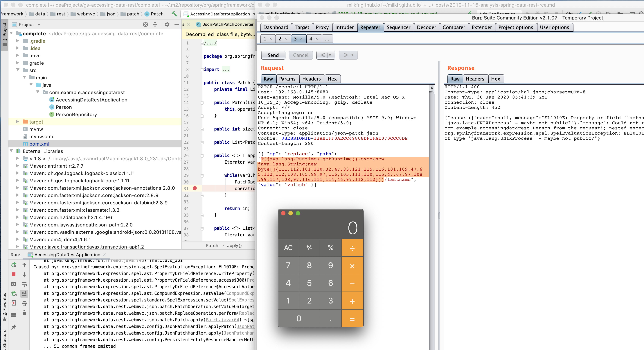Click the equals key on Calculator

point(352,319)
